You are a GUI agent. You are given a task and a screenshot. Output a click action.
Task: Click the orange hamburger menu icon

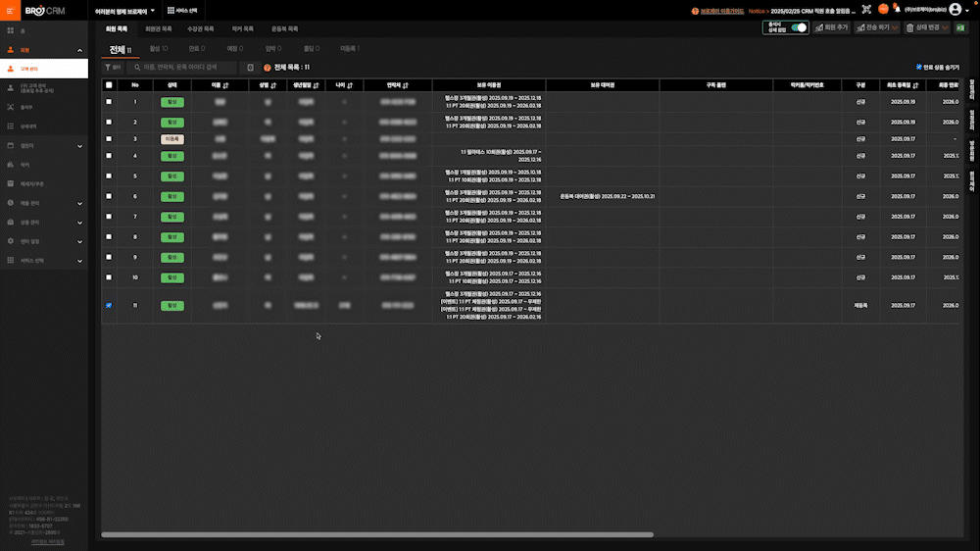click(x=10, y=11)
